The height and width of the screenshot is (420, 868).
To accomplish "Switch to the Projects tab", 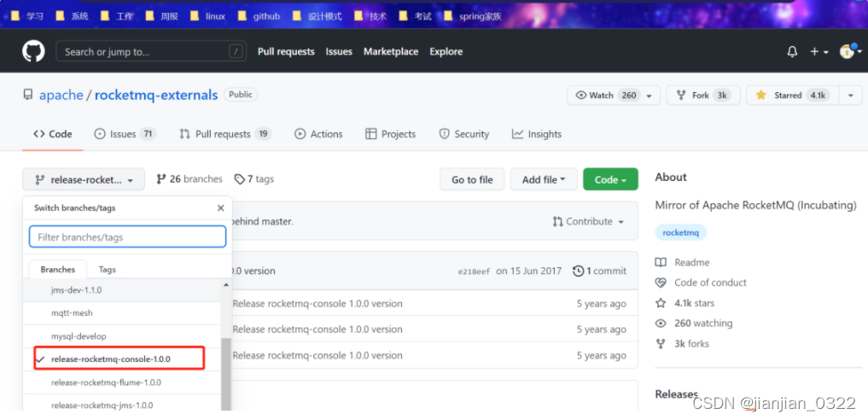I will pos(390,134).
